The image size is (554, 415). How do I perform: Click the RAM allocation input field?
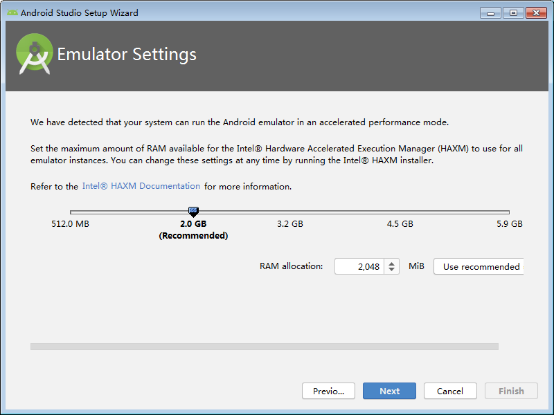(359, 266)
